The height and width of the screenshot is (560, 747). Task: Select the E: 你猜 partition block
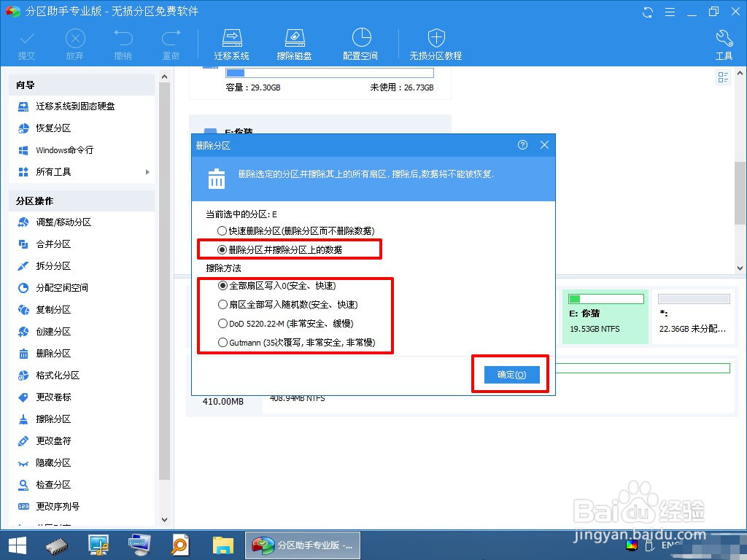coord(605,316)
